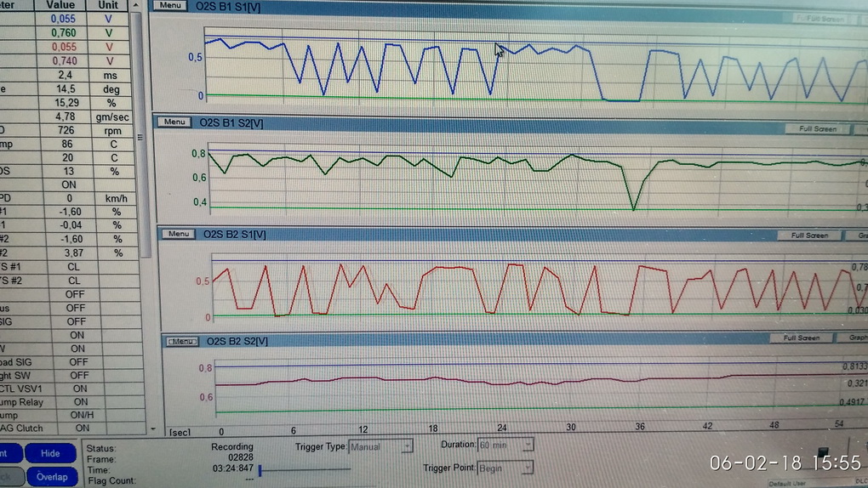Open Menu for O2S B1 S2 graph
The width and height of the screenshot is (868, 488).
174,122
